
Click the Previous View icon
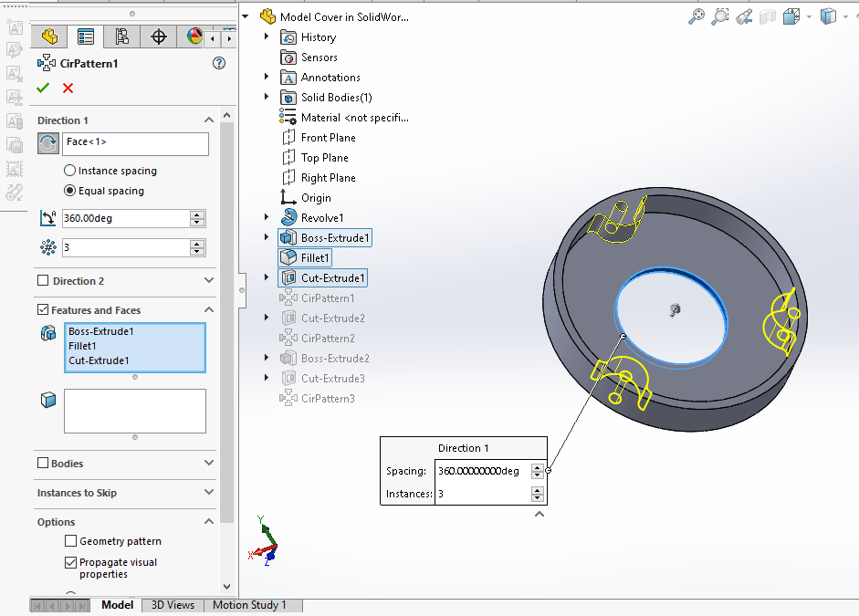coord(744,16)
